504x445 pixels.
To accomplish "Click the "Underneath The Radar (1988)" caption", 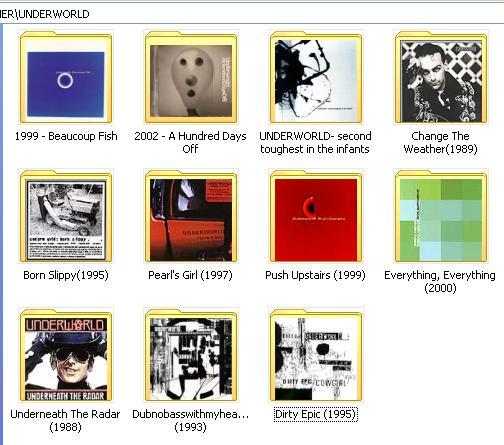I will (65, 421).
